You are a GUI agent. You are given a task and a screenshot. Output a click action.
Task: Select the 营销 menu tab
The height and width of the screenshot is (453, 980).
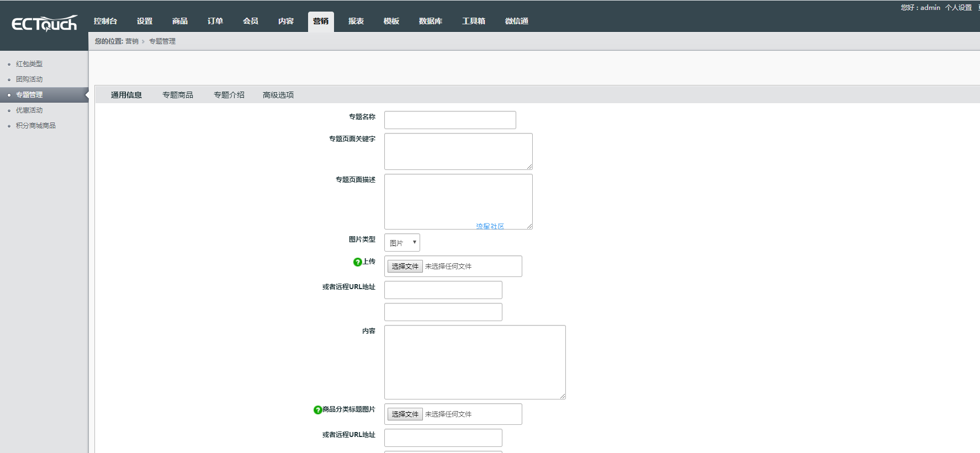coord(321,22)
